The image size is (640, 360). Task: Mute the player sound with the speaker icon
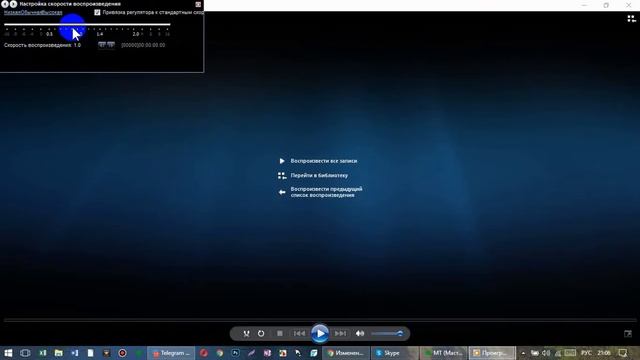point(360,333)
